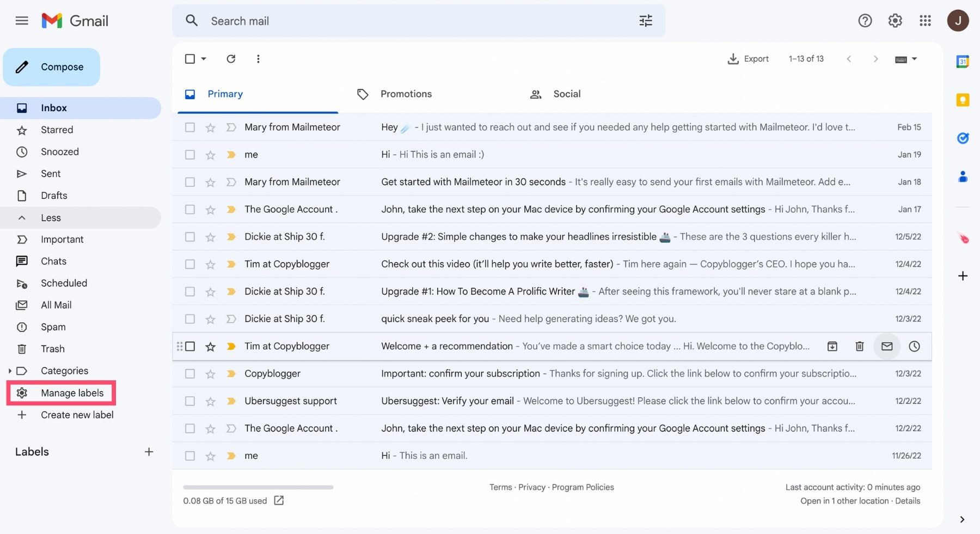Open select-all dropdown arrow

[x=204, y=59]
